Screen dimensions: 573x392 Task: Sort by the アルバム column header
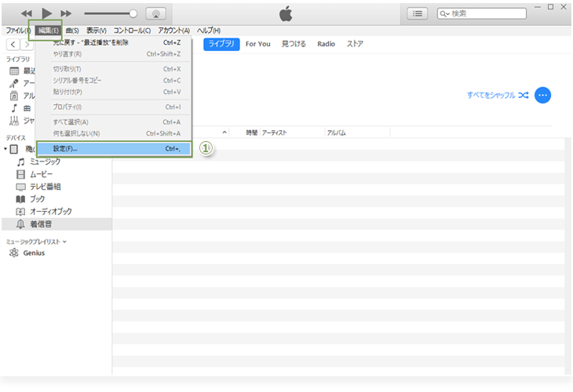click(337, 132)
